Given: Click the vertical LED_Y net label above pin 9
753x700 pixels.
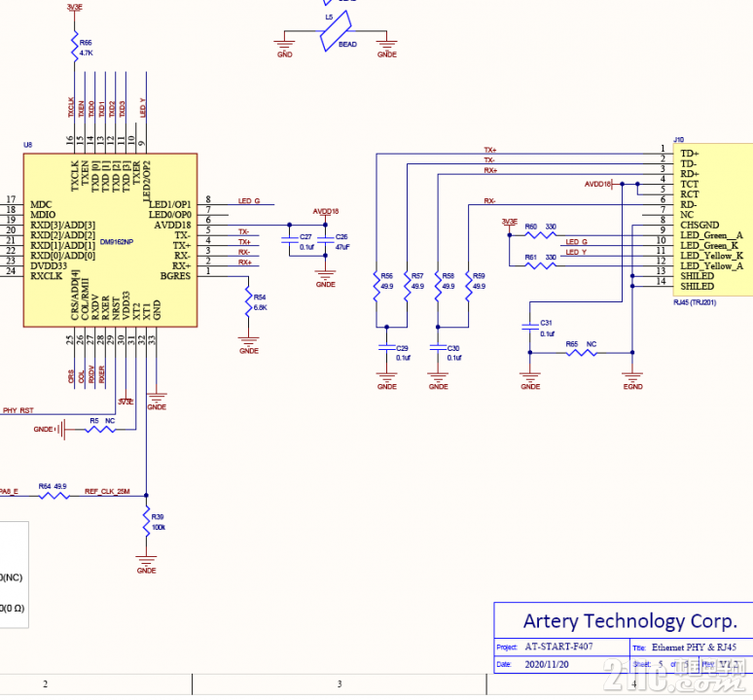Looking at the screenshot, I should (x=142, y=108).
